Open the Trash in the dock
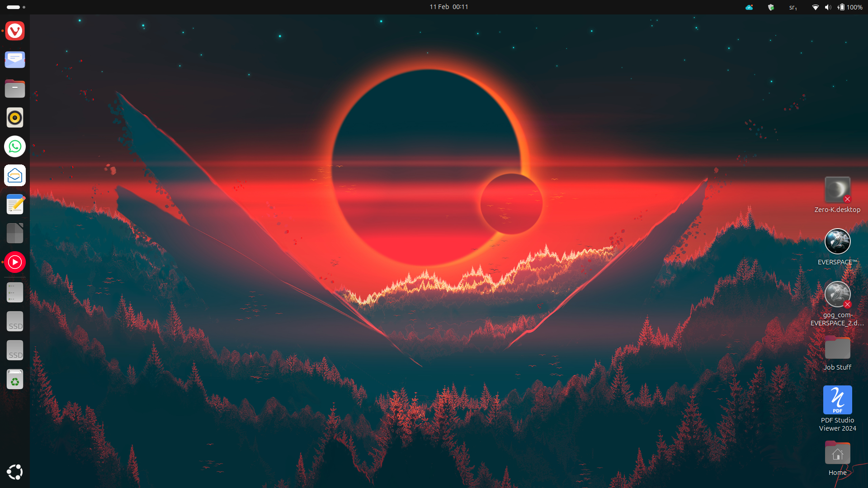Screen dimensions: 868x488 pyautogui.click(x=15, y=380)
